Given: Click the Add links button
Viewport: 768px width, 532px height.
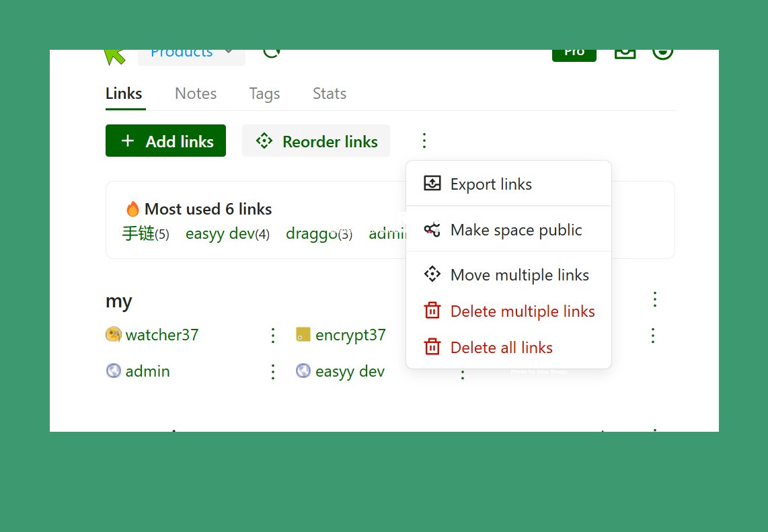Looking at the screenshot, I should pos(165,141).
